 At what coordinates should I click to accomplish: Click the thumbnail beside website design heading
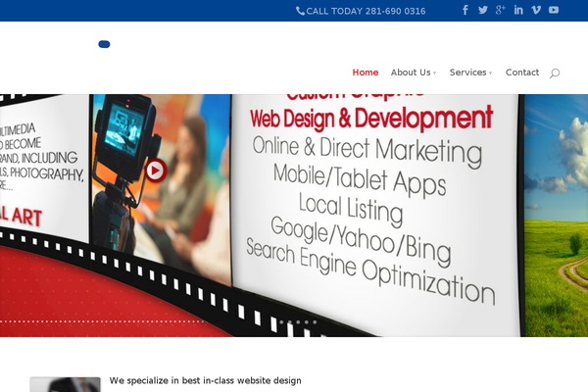pyautogui.click(x=66, y=384)
